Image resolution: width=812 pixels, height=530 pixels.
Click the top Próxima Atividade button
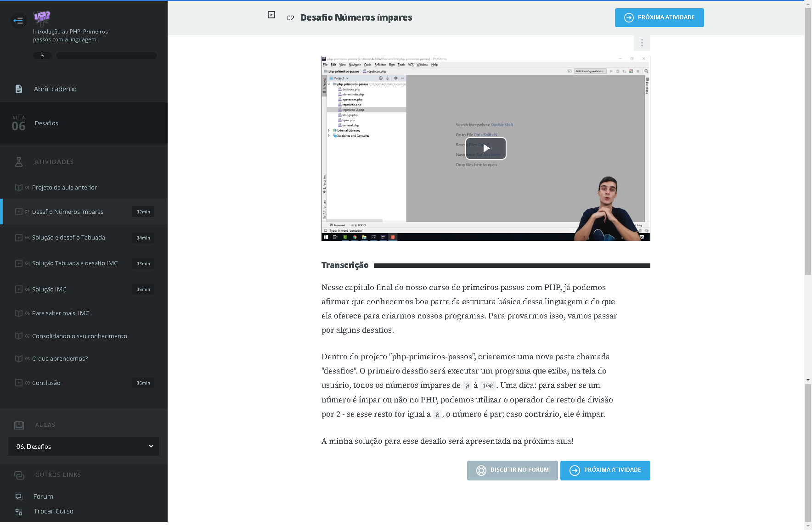[x=659, y=18]
